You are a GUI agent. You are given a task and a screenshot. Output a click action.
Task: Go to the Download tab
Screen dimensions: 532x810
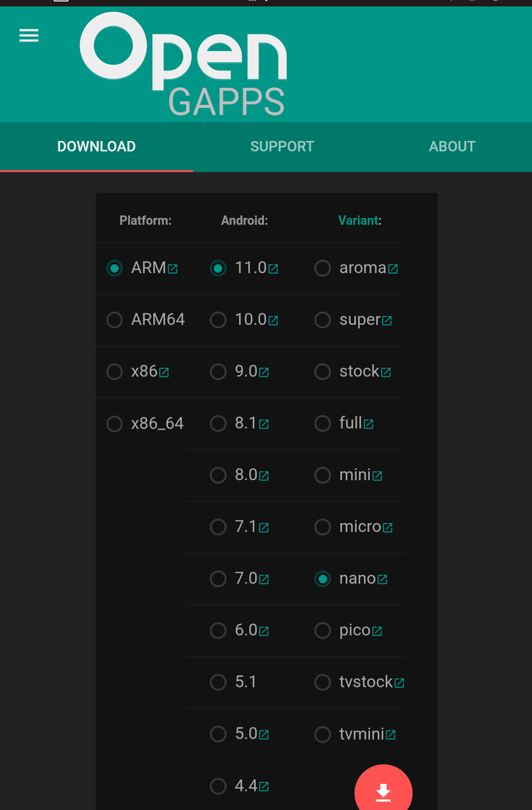[97, 147]
